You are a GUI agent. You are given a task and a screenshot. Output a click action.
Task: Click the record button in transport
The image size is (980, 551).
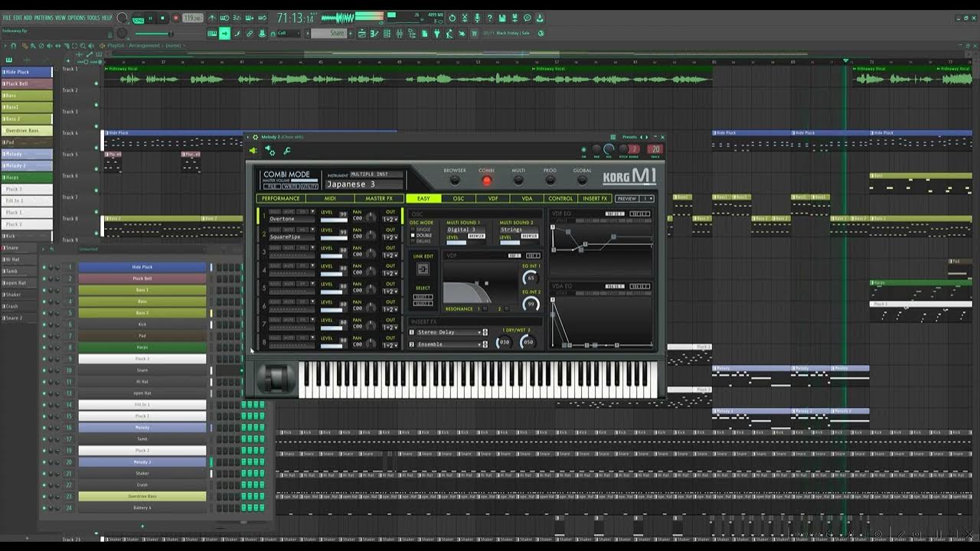175,18
